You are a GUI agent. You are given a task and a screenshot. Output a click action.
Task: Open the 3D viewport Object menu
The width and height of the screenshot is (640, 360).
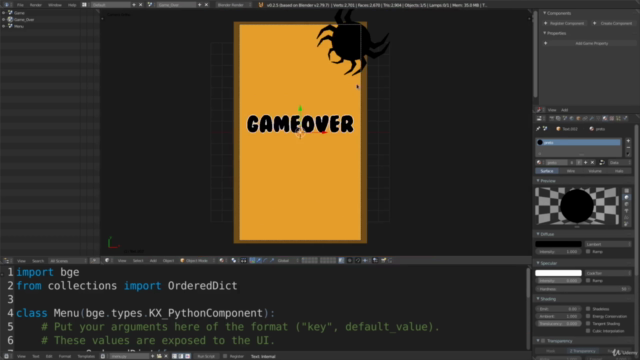(x=168, y=260)
